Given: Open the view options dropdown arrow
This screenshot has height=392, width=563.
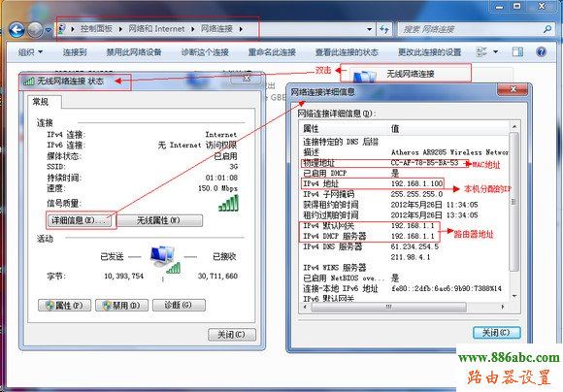Looking at the screenshot, I should 495,52.
